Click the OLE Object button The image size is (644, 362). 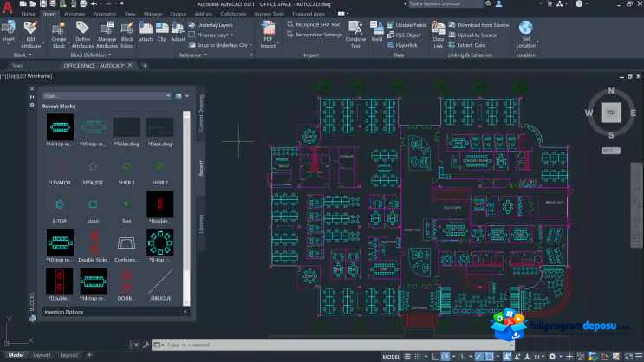click(x=404, y=35)
